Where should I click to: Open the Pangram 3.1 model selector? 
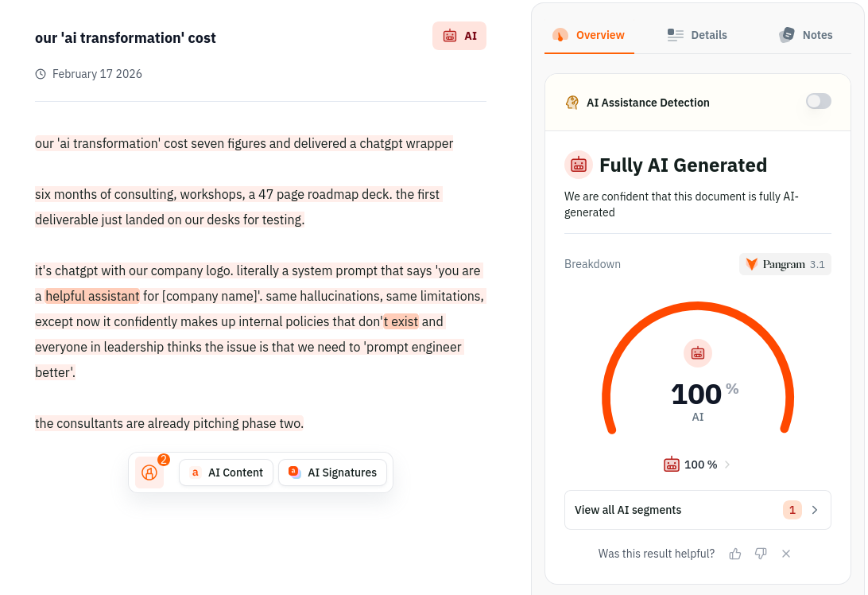785,264
